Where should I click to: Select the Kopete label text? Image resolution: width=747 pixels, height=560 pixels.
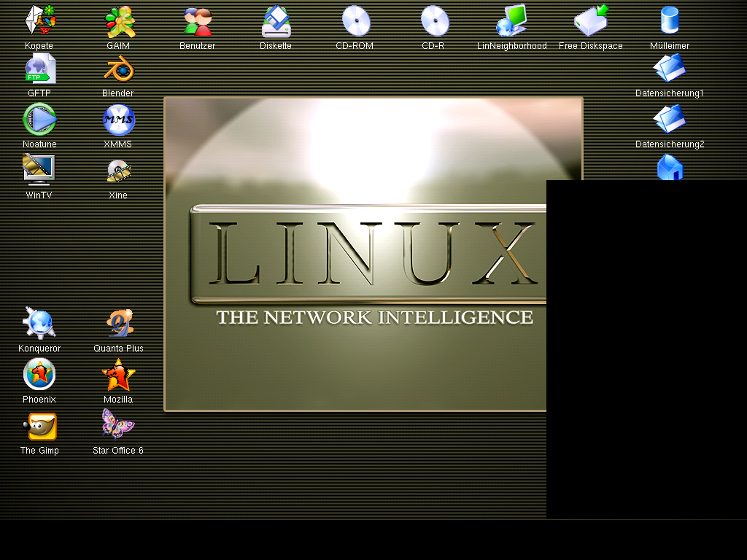(39, 46)
